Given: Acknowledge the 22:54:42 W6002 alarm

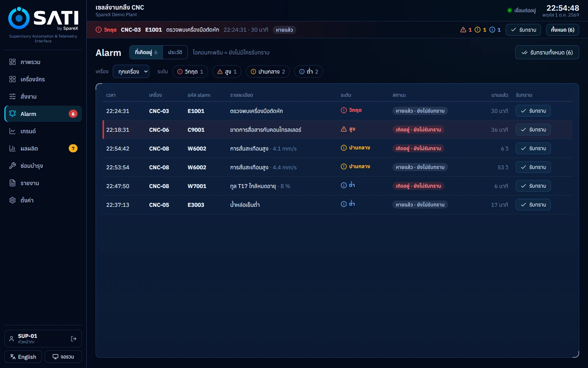Looking at the screenshot, I should [x=533, y=148].
